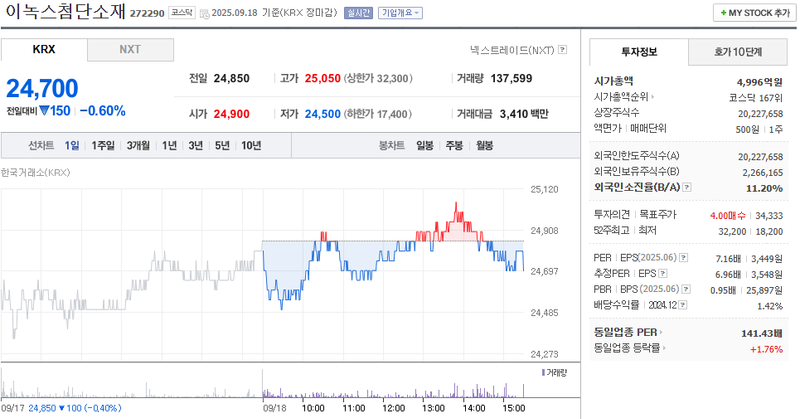Image resolution: width=800 pixels, height=419 pixels.
Task: Select the 1년 line chart period
Action: point(169,146)
